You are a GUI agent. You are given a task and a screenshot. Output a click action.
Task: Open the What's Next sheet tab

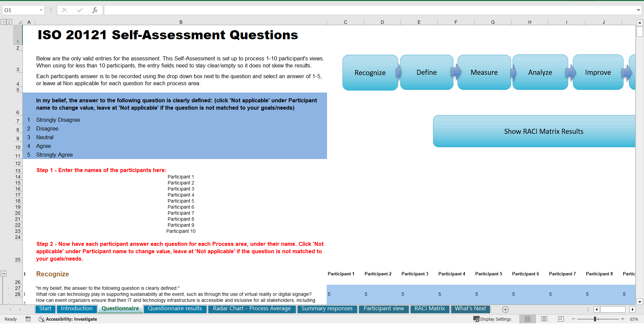tap(470, 309)
